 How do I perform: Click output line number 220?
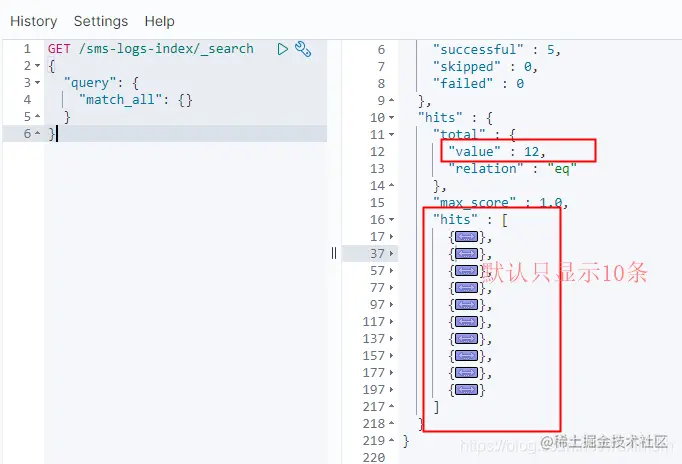coord(374,457)
